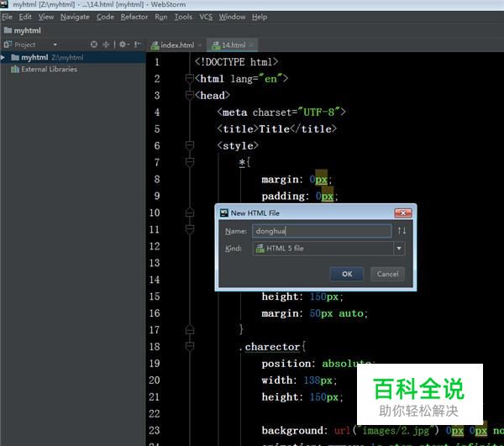Confirm new file with OK button
Image resolution: width=504 pixels, height=446 pixels.
[346, 274]
